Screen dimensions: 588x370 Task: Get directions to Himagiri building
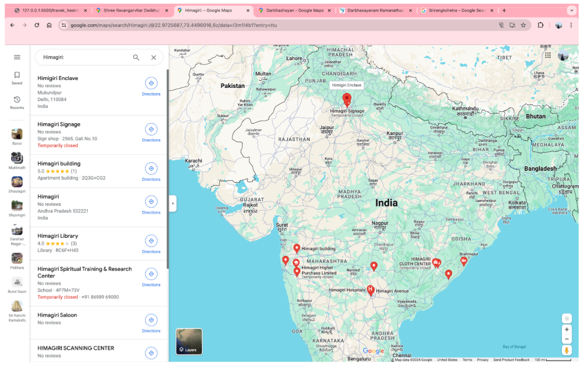[x=151, y=172]
